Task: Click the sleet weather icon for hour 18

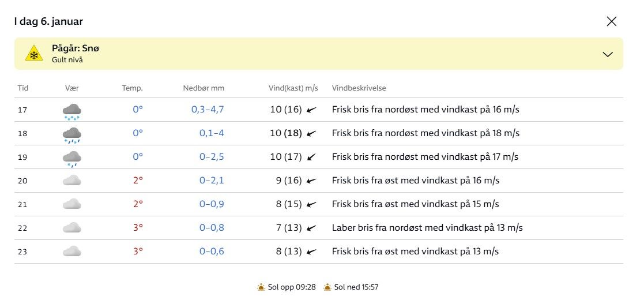Action: pos(72,135)
